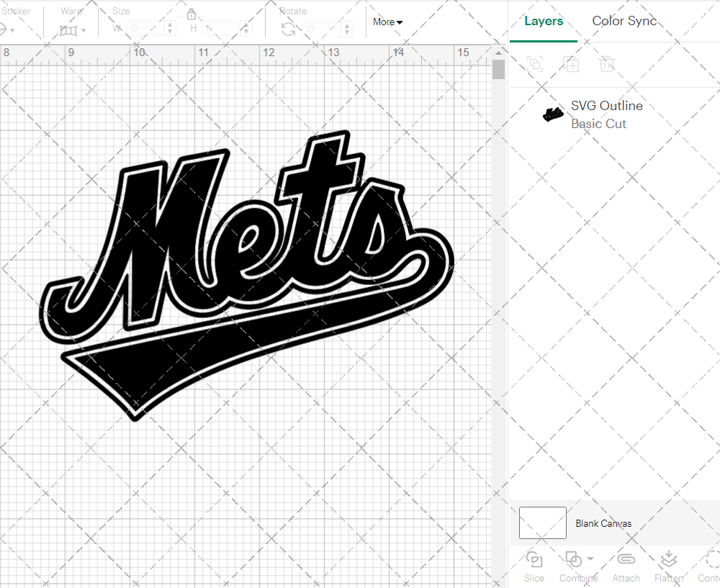The width and height of the screenshot is (720, 588).
Task: Select the Mets logo on canvas
Action: 246,276
